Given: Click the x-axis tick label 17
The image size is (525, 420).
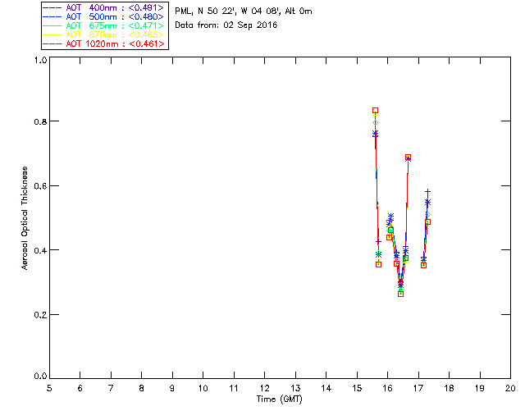Looking at the screenshot, I should [x=418, y=388].
